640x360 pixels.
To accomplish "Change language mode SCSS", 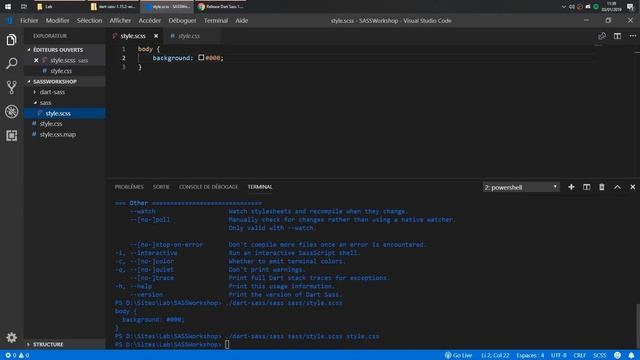I will point(600,355).
